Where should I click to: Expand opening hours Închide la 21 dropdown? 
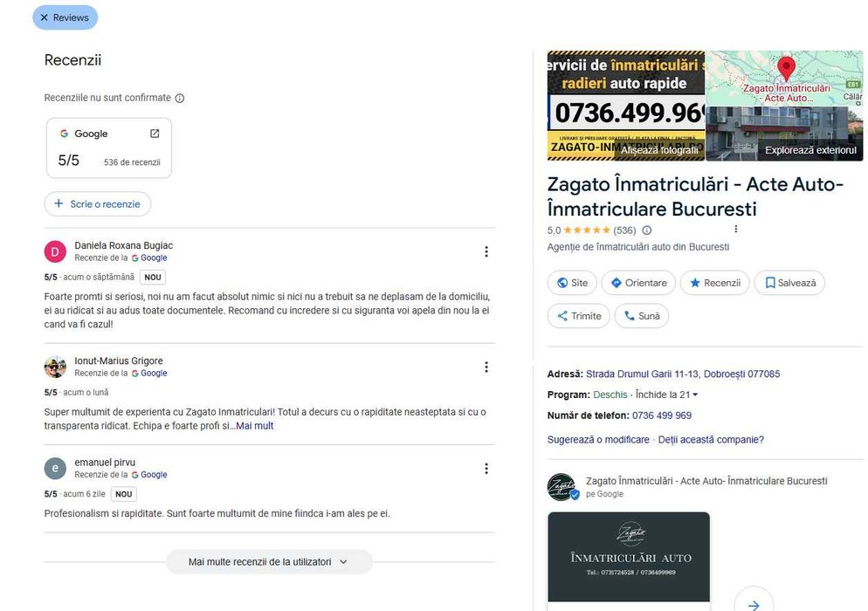tap(666, 395)
